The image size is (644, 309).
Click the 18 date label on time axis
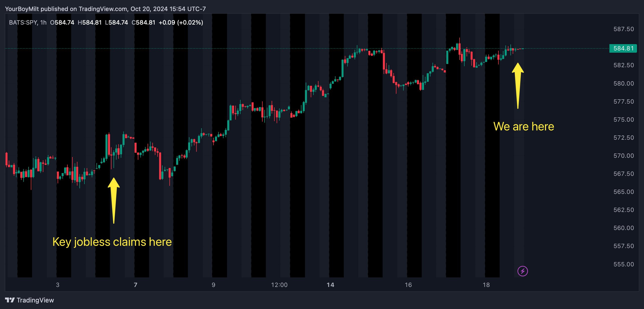pos(486,285)
